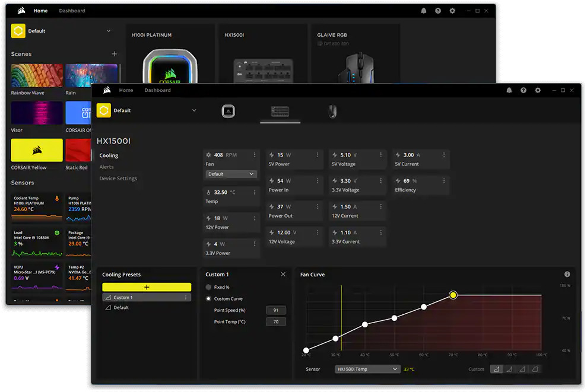
Task: Switch to Dashboard tab in front window
Action: (x=158, y=90)
